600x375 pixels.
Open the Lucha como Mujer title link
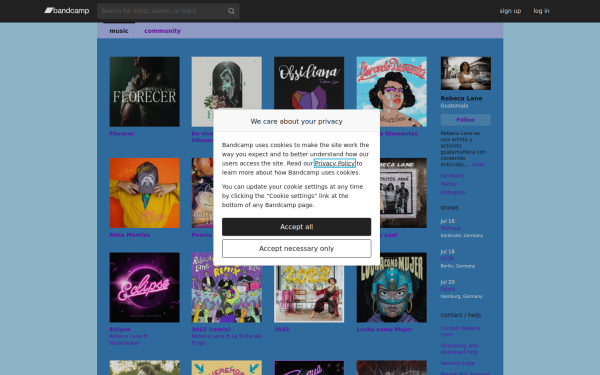pos(384,329)
